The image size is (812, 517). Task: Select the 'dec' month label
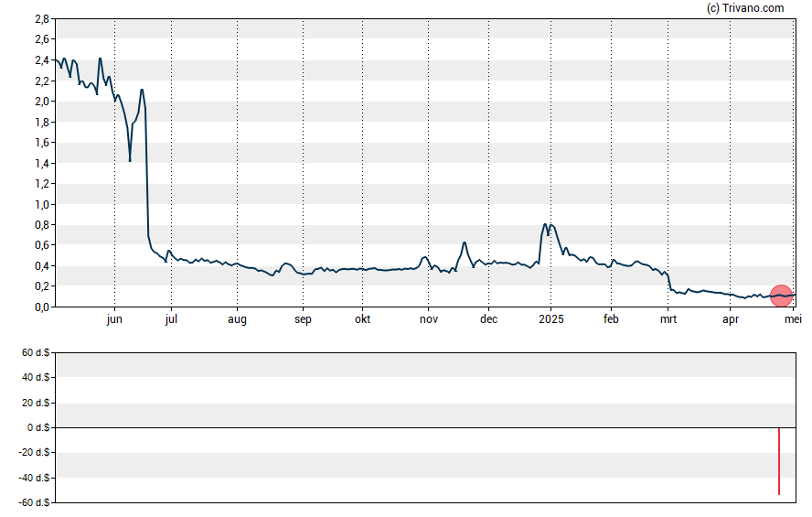coord(489,319)
